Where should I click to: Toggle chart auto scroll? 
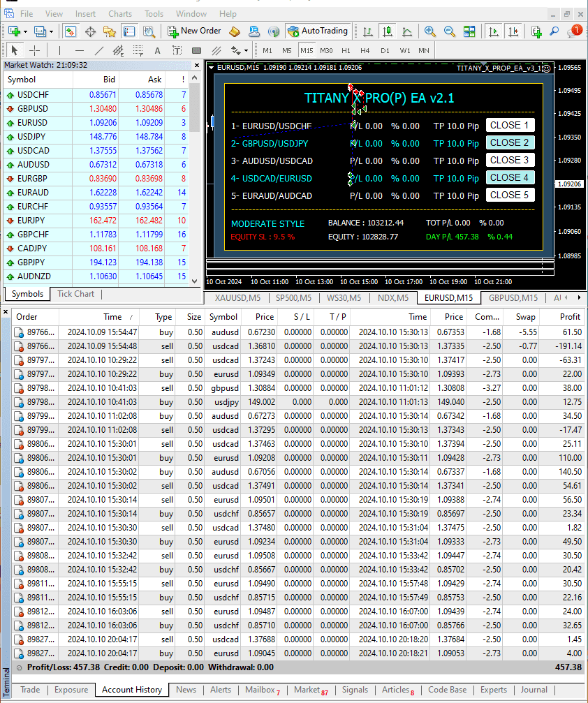click(493, 31)
